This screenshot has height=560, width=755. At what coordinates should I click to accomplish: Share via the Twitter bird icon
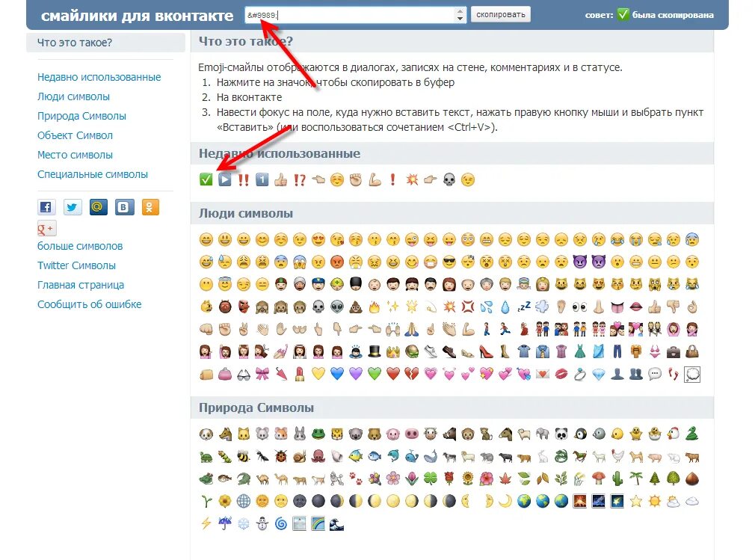tap(73, 207)
